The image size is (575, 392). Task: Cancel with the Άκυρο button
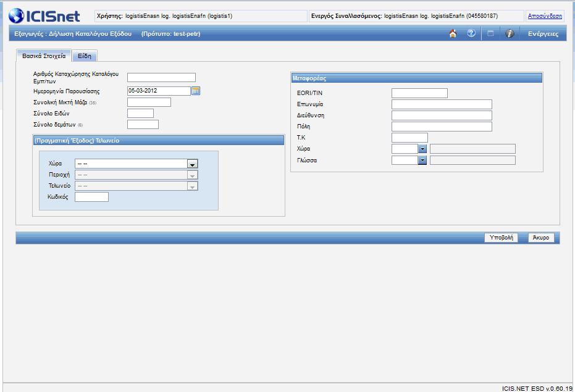click(541, 238)
